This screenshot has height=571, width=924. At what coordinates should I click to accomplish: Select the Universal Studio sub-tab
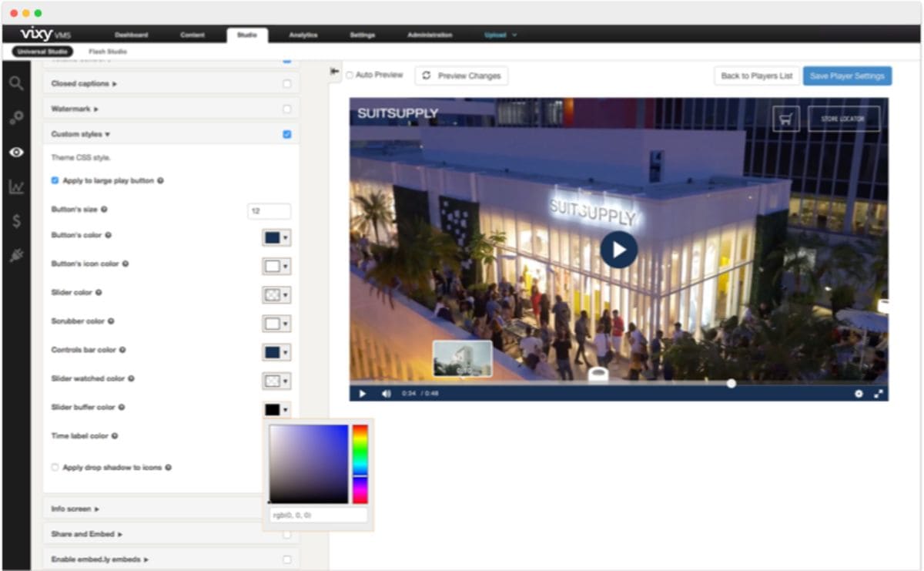42,52
